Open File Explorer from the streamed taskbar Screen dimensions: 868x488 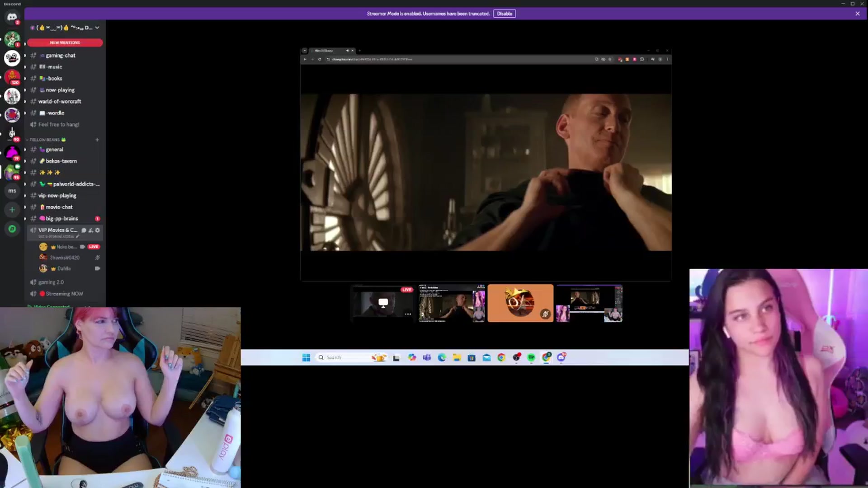coord(457,357)
